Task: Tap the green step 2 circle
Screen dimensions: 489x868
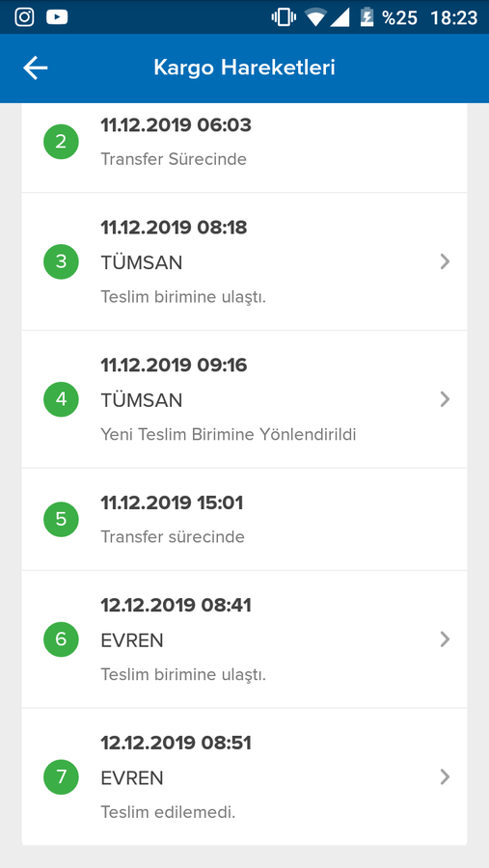Action: pos(61,142)
